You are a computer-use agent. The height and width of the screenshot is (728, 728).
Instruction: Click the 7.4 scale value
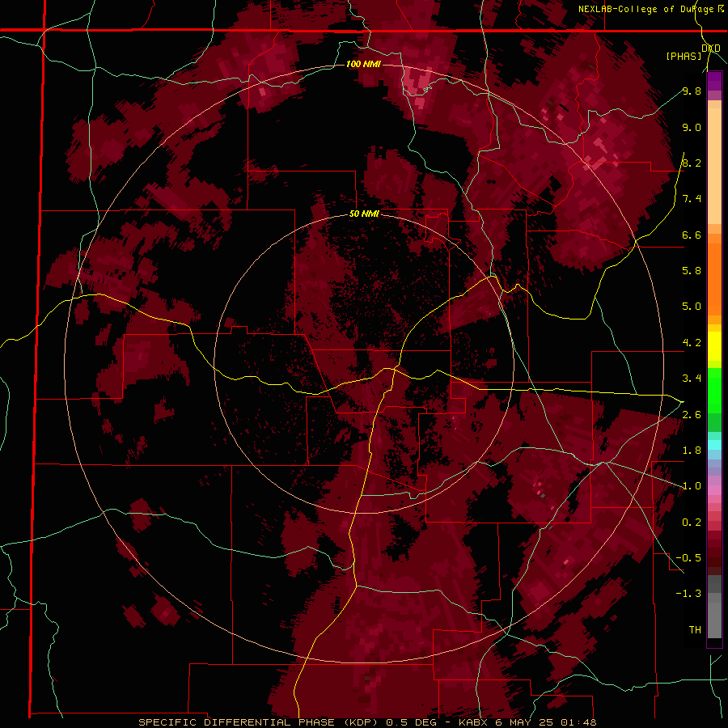(x=692, y=199)
